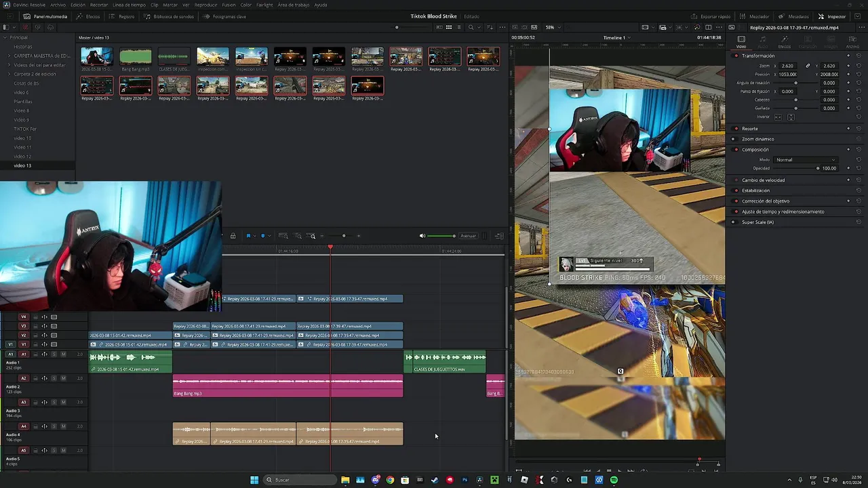The height and width of the screenshot is (488, 868).
Task: Switch media pool to list view
Action: [458, 27]
